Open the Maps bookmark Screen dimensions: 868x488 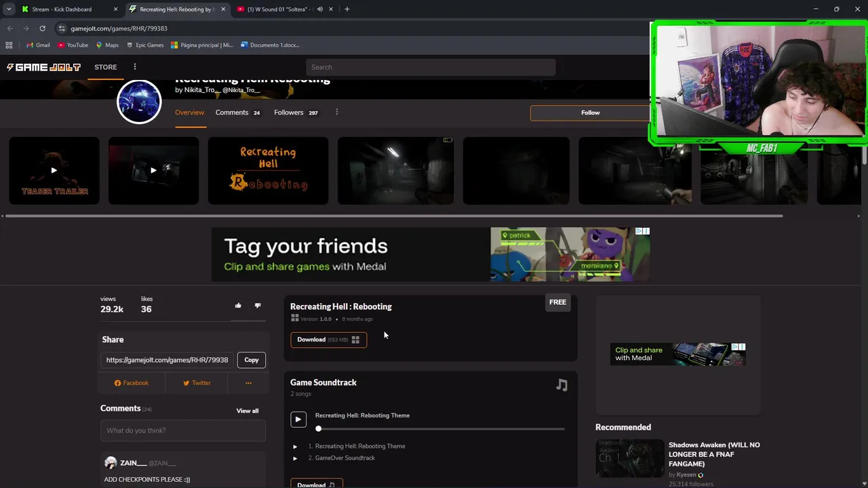(107, 45)
